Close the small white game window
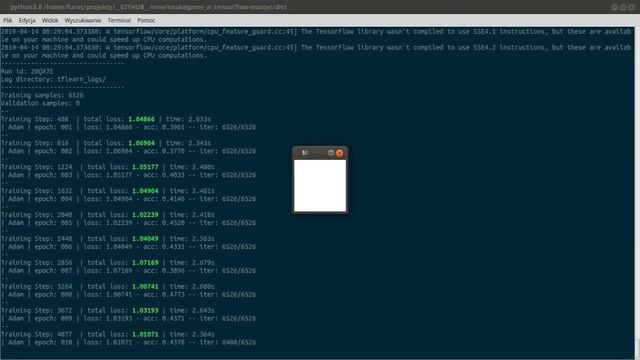Viewport: 640px width, 360px height. pyautogui.click(x=340, y=153)
